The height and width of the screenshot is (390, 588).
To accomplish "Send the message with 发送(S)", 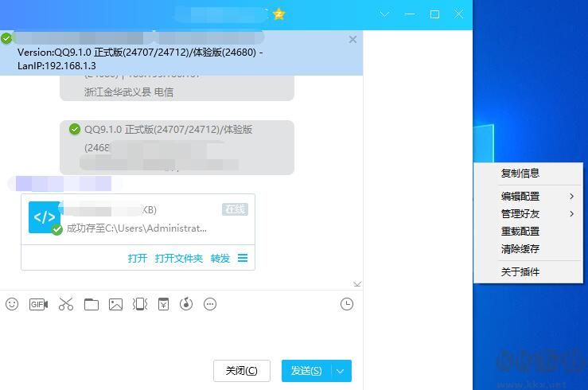I will pos(306,371).
